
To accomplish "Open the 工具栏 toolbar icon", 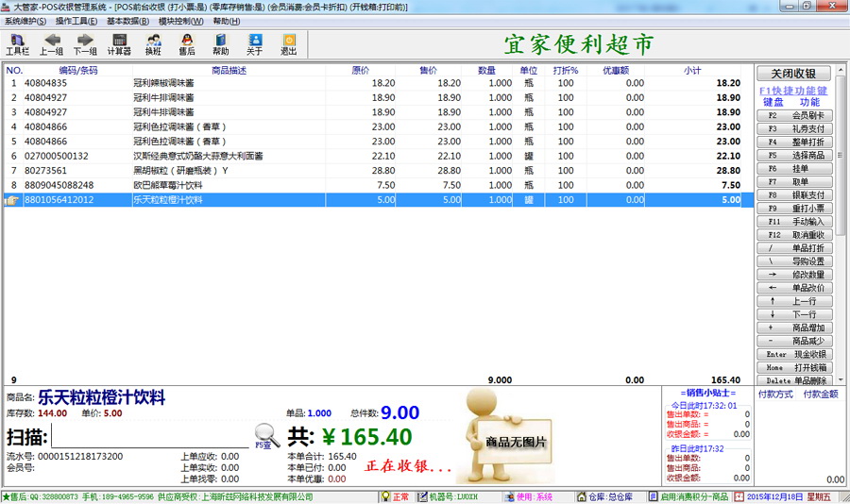I will pos(17,44).
